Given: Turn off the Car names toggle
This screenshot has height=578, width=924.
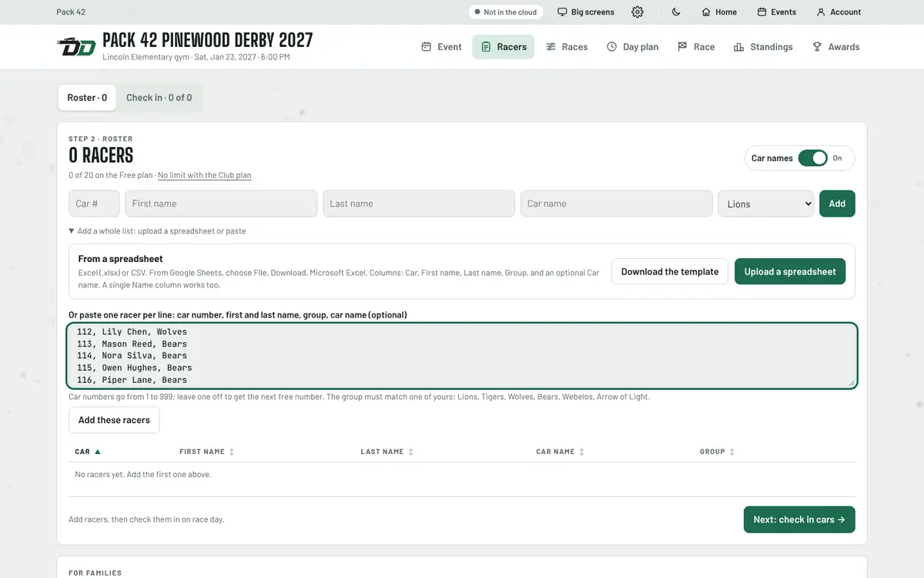Looking at the screenshot, I should 812,158.
